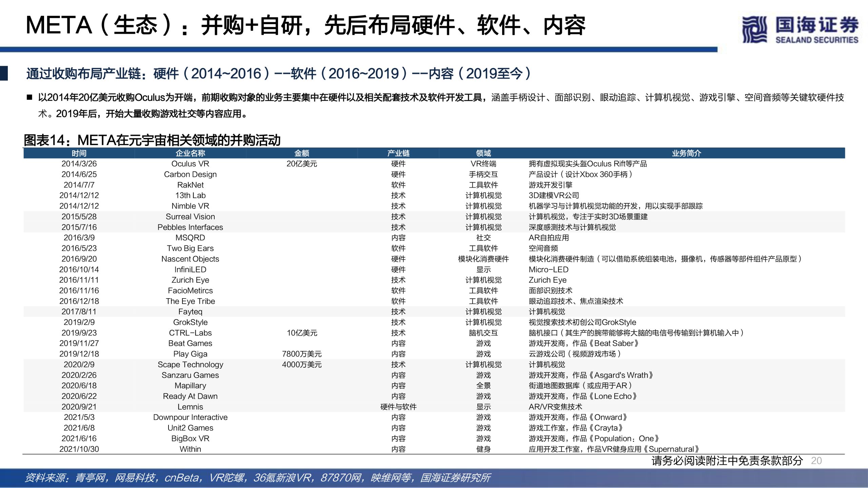Select the Sanzaru Games cell

190,375
